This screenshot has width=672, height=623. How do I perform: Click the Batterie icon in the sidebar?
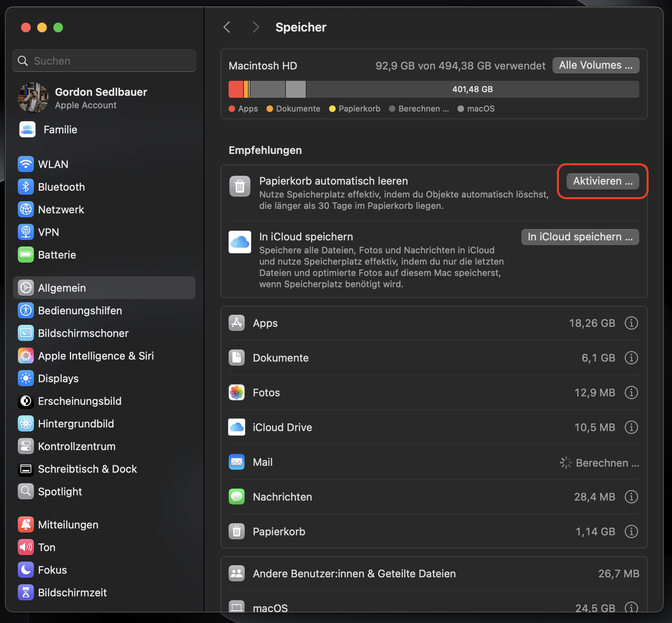(26, 255)
